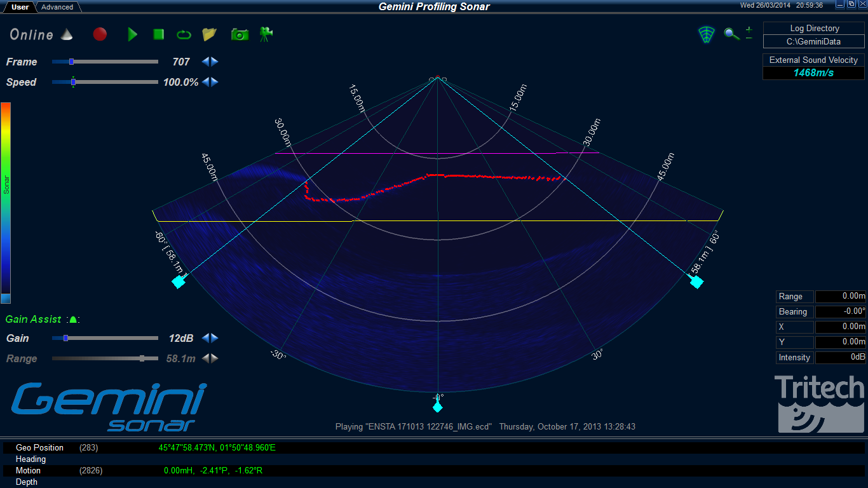Toggle acoustic zoom plus-minus control
The image size is (868, 488).
(749, 34)
